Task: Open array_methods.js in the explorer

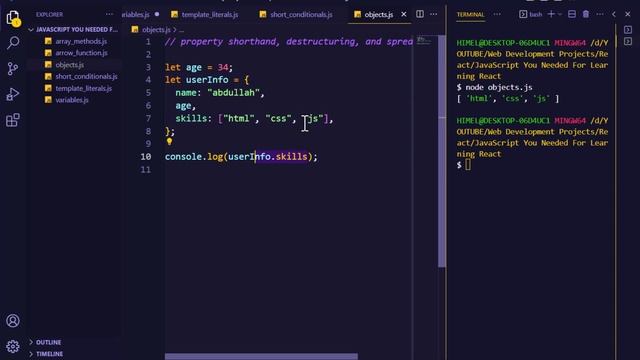Action: [x=81, y=41]
